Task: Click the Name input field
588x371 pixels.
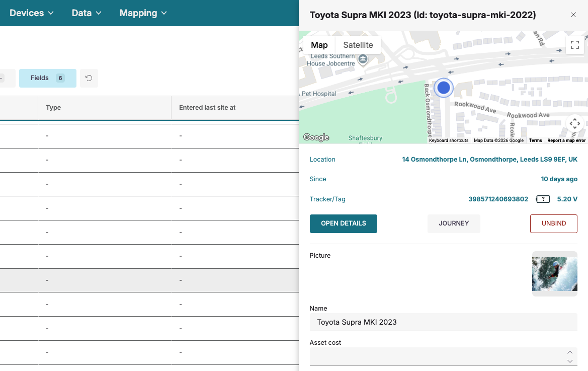Action: coord(443,322)
